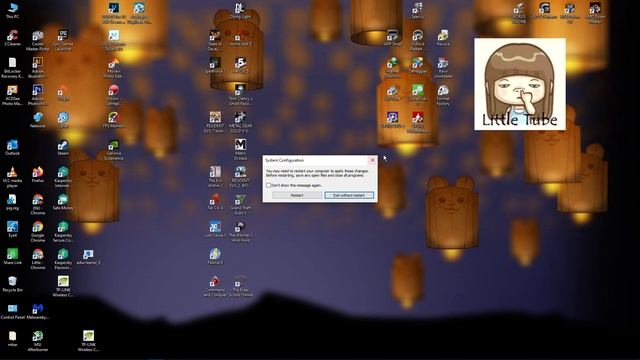
Task: Select the Firefox shortcut icon
Action: click(38, 175)
